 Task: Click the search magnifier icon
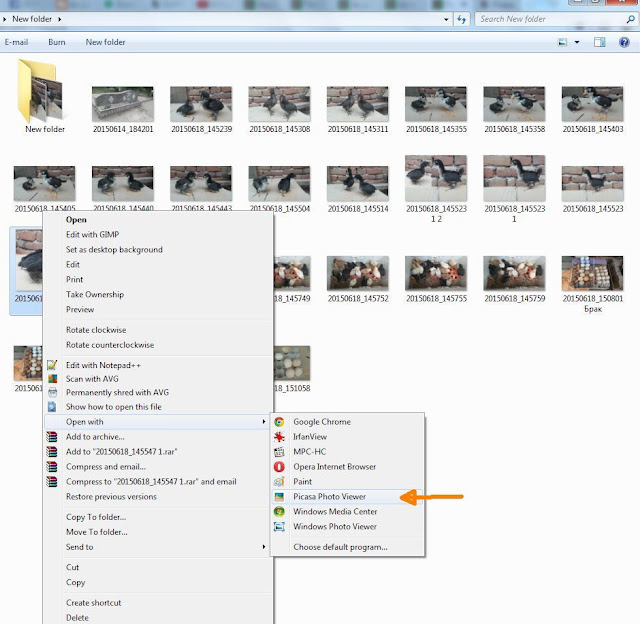[631, 19]
